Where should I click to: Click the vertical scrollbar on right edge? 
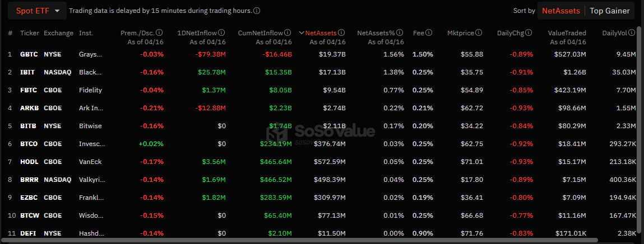pos(638,131)
